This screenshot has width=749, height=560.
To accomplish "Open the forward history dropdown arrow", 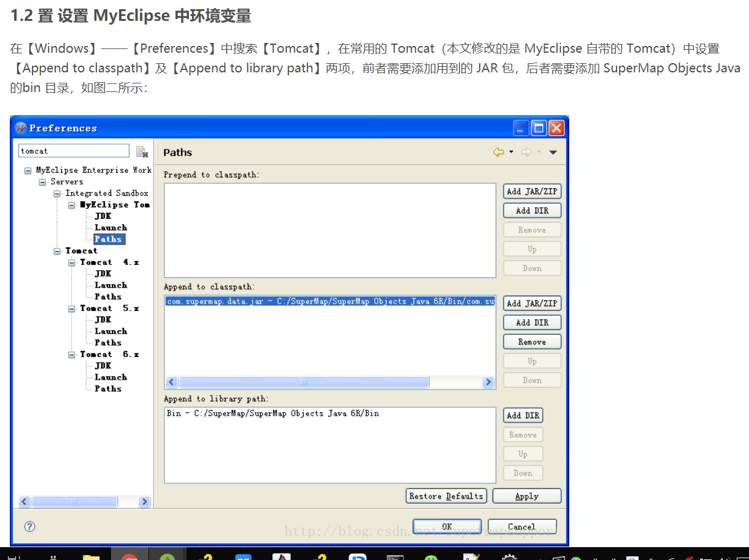I will click(x=539, y=152).
